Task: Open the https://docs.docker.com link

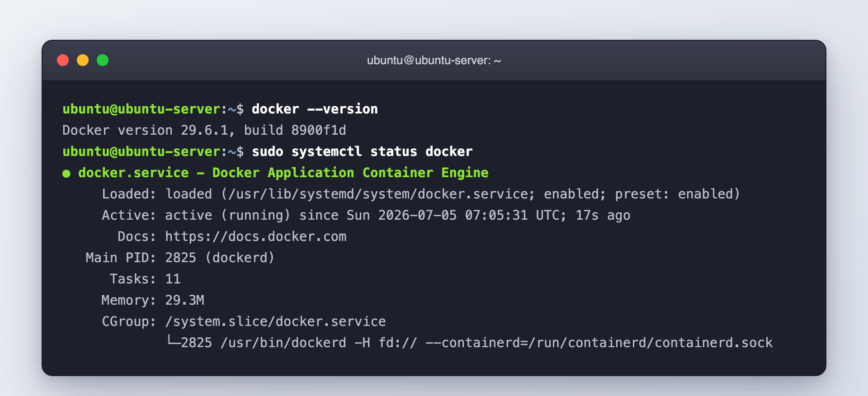Action: tap(256, 236)
